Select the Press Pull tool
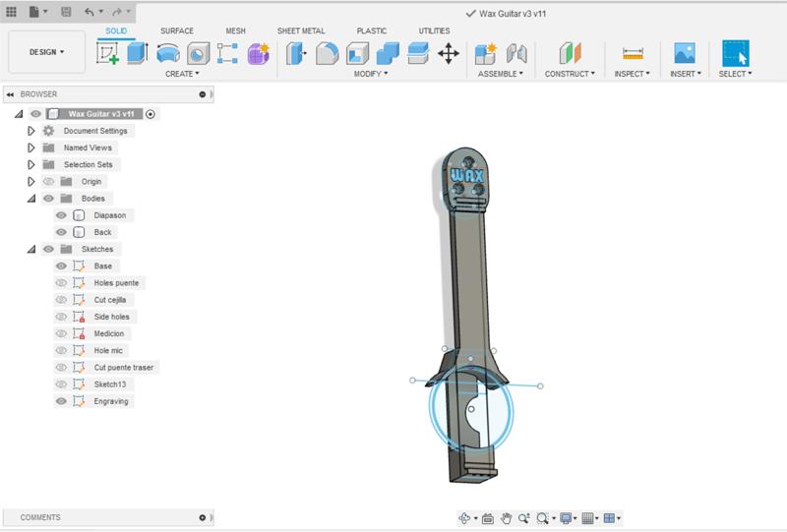The height and width of the screenshot is (532, 787). pos(296,53)
